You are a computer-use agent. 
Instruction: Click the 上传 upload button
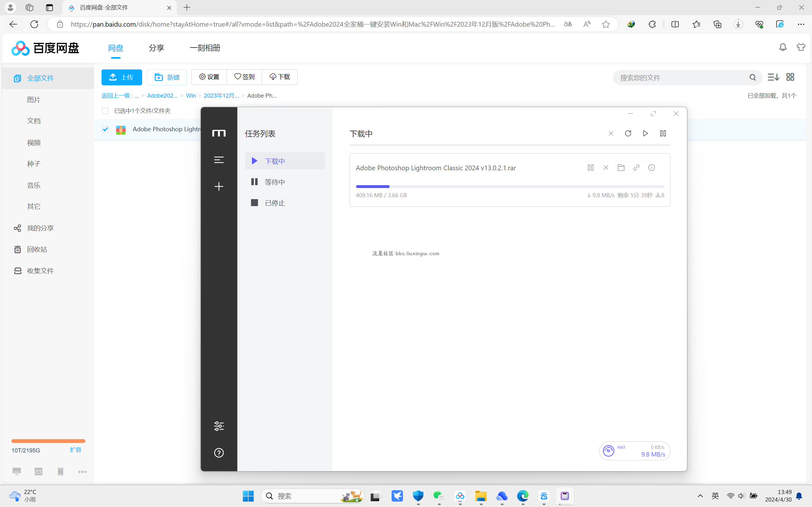click(x=122, y=77)
